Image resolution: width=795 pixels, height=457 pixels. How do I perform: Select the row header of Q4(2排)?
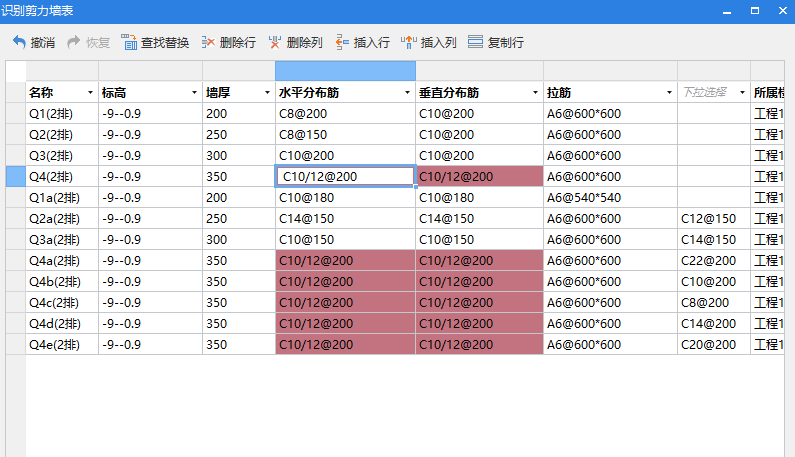click(x=16, y=177)
